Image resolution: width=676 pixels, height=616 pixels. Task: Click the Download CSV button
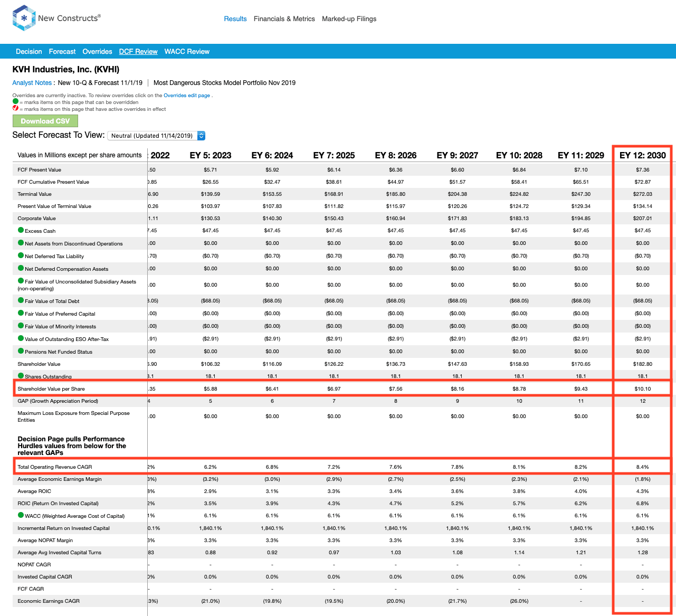pos(45,121)
